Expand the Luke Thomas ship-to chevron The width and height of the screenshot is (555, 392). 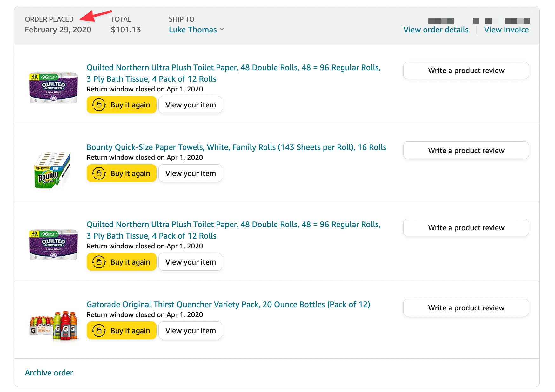click(222, 29)
